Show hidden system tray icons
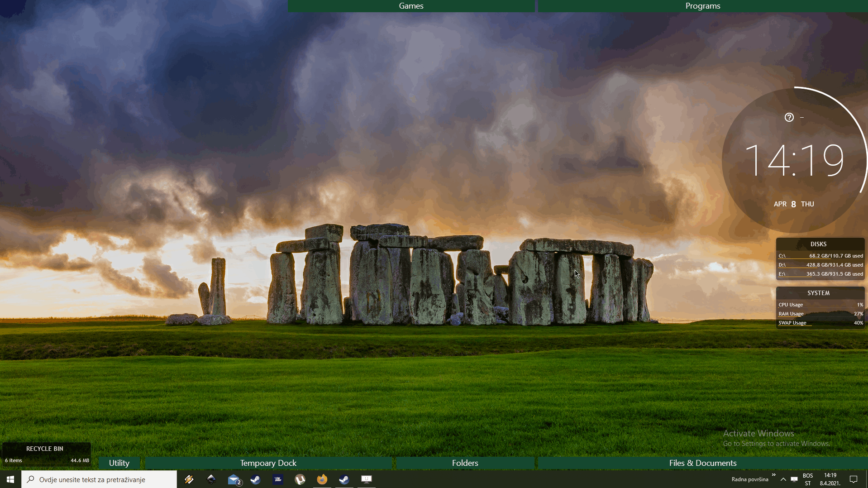The width and height of the screenshot is (868, 488). [783, 479]
